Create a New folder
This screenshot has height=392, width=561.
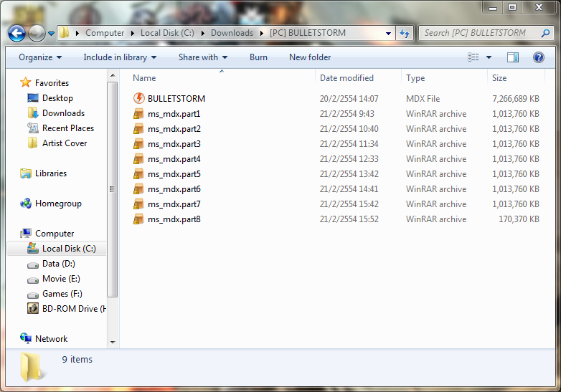(x=310, y=57)
